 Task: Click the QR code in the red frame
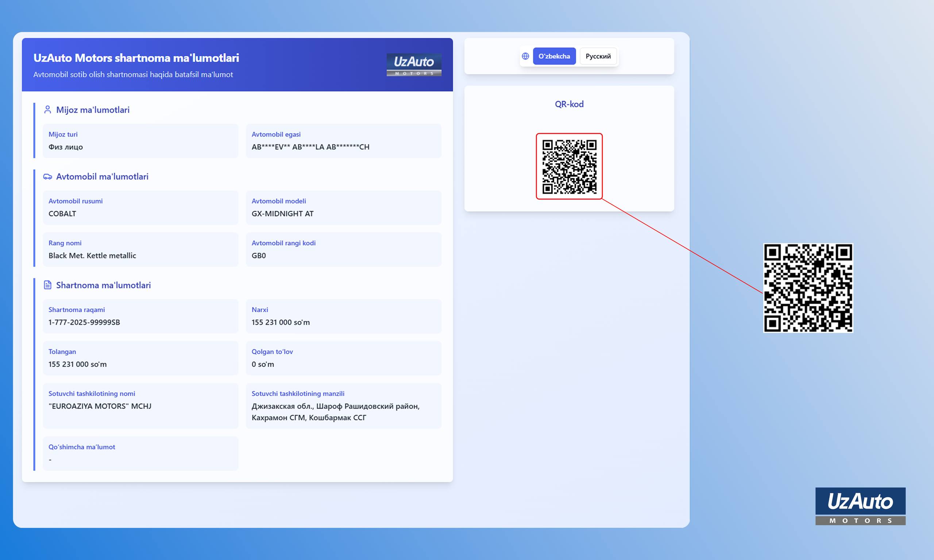click(x=569, y=166)
